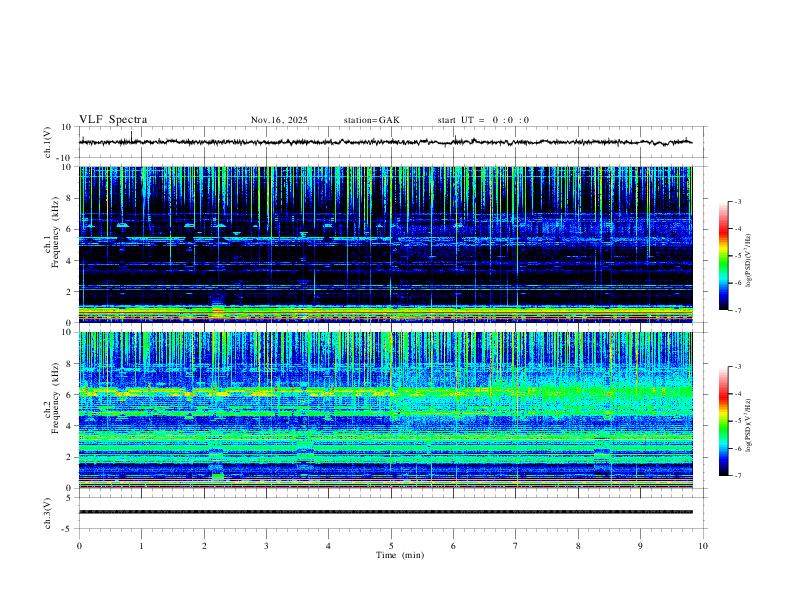792x612 pixels.
Task: Click the "8" kHz tick on ch.1 frequency axis
Action: click(70, 198)
